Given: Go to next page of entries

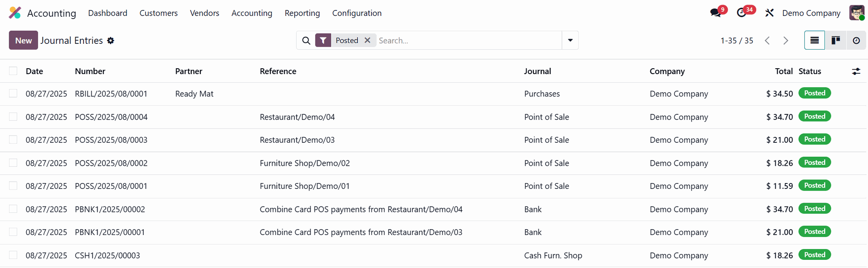Looking at the screenshot, I should coord(786,41).
